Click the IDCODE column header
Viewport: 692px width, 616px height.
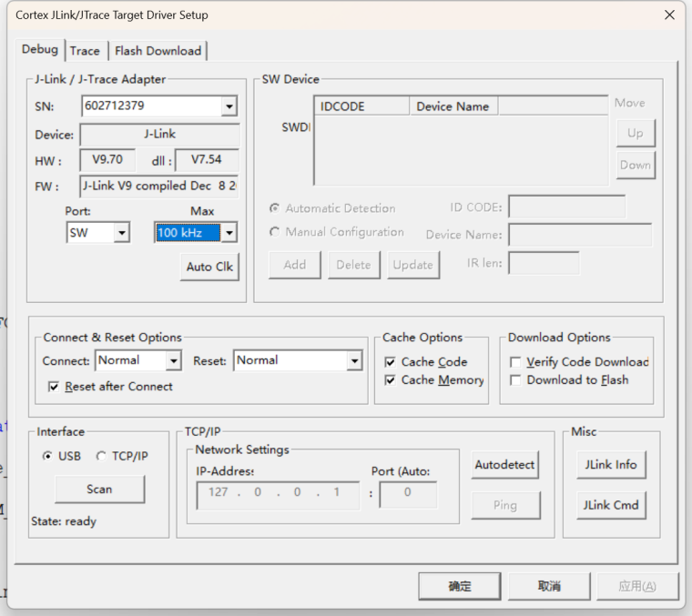tap(361, 106)
